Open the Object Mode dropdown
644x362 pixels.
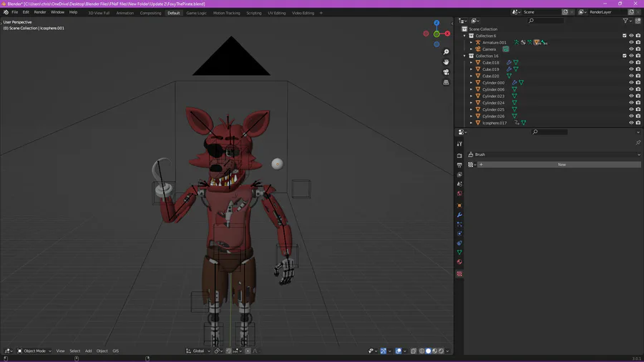point(34,351)
